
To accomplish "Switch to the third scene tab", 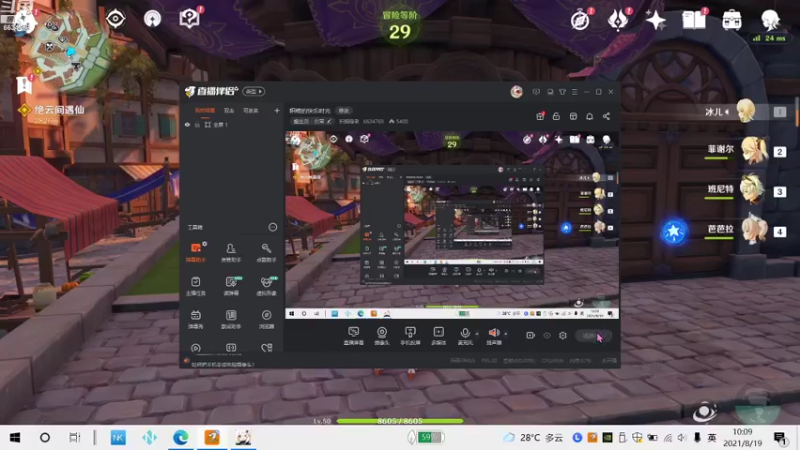I will tap(250, 110).
